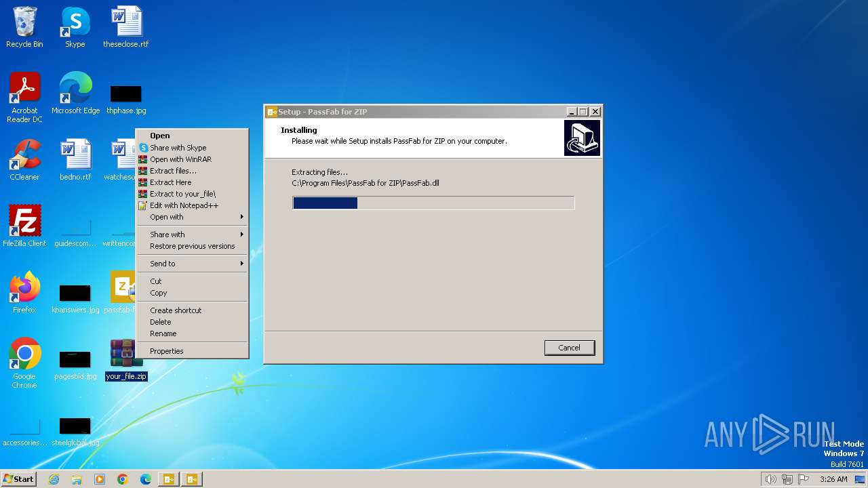Screen dimensions: 868x488
Task: Choose Rename in the context menu
Action: click(x=193, y=333)
